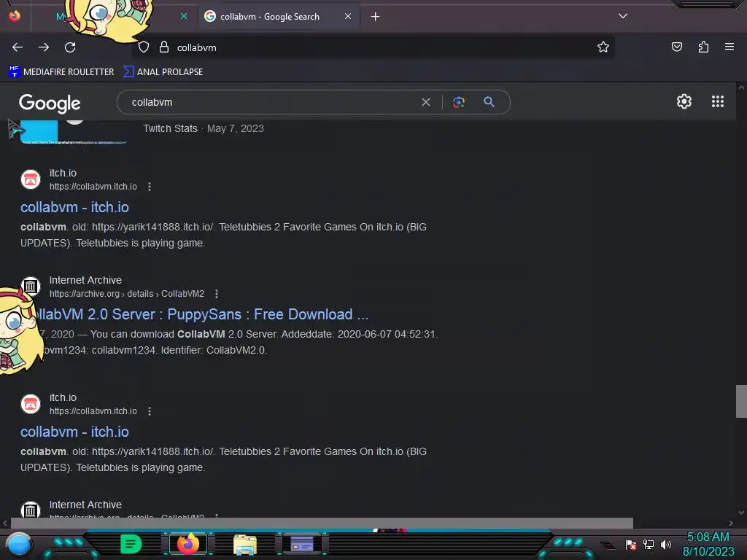
Task: Reload the current page
Action: pos(70,47)
